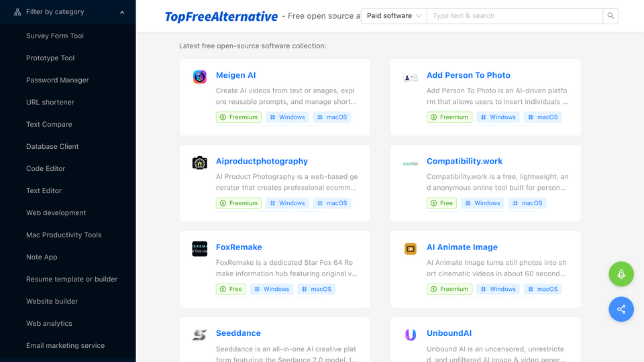Click the Windows tag on Aiproductphotography

coord(287,203)
